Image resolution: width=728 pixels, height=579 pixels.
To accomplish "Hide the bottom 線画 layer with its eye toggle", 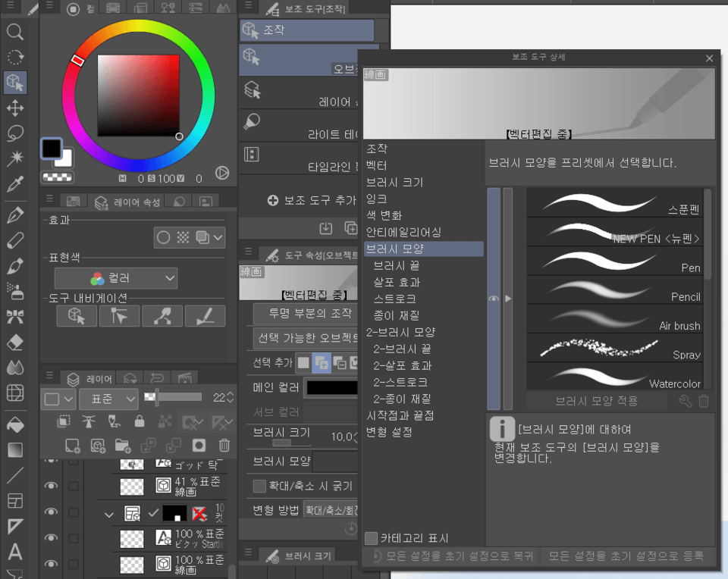I will [x=51, y=565].
